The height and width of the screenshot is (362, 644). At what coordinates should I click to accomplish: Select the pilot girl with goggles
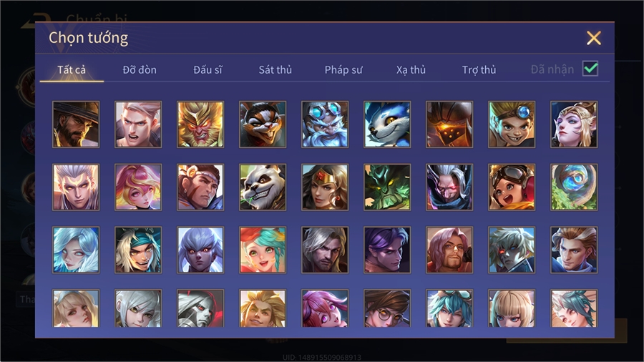(512, 187)
